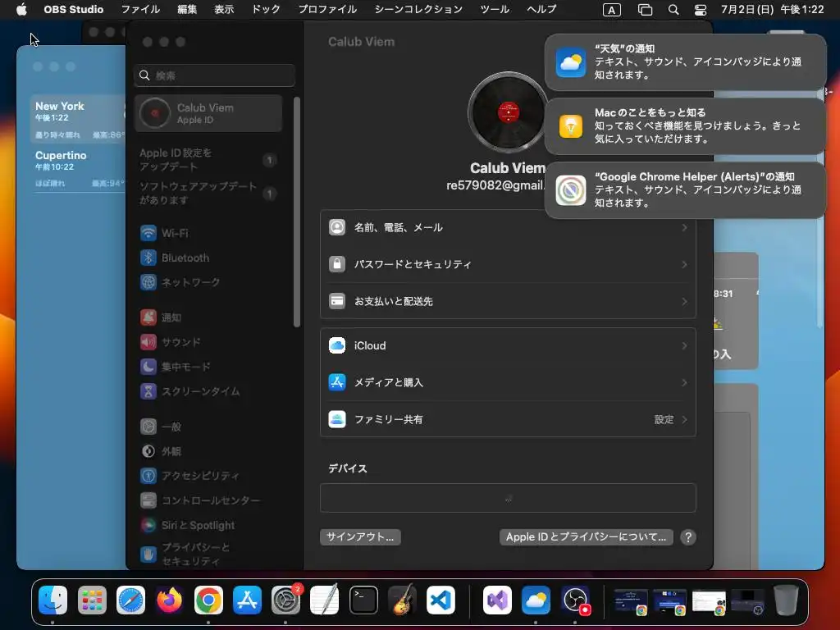Image resolution: width=840 pixels, height=630 pixels.
Task: Open Apple menu
Action: 21,10
